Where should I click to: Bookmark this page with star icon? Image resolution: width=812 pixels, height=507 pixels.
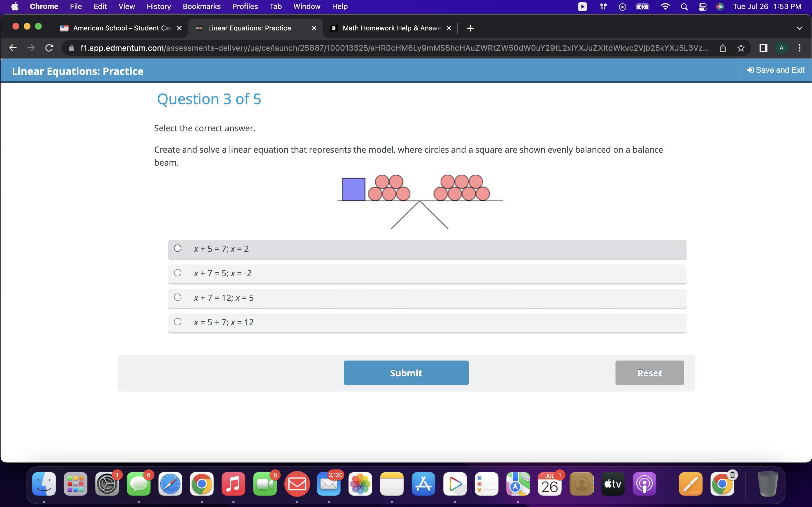point(741,48)
